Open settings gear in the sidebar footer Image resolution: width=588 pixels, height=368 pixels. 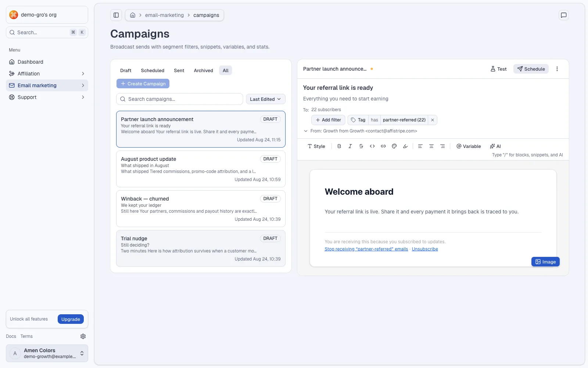coord(83,336)
